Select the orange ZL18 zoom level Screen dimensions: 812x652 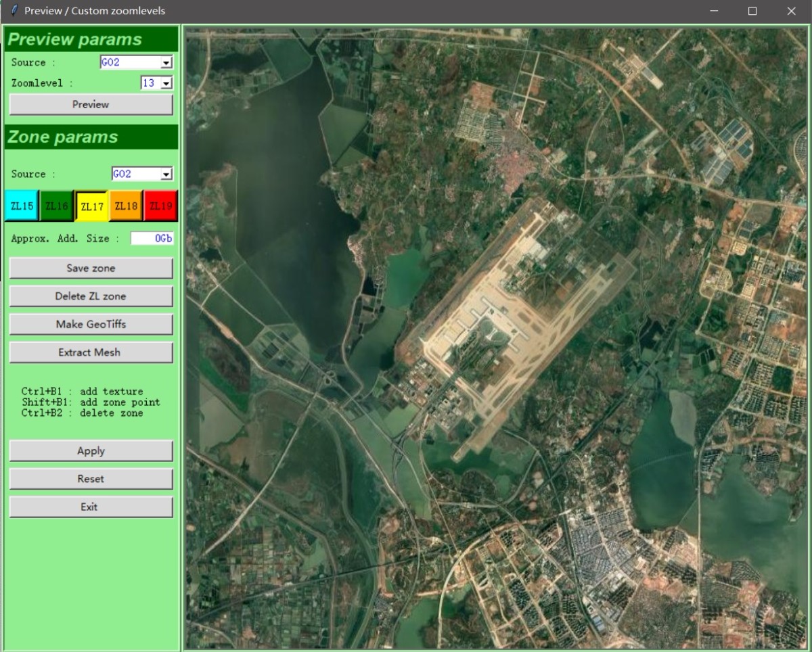click(126, 206)
